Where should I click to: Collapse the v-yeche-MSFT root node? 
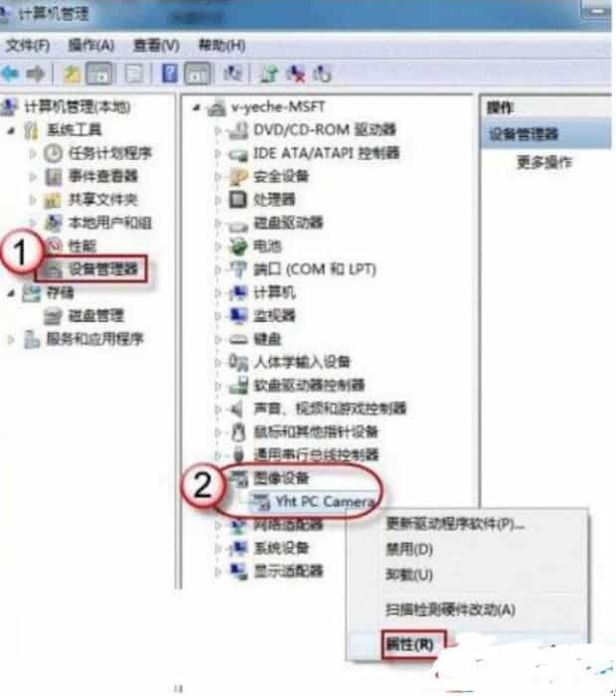[197, 107]
